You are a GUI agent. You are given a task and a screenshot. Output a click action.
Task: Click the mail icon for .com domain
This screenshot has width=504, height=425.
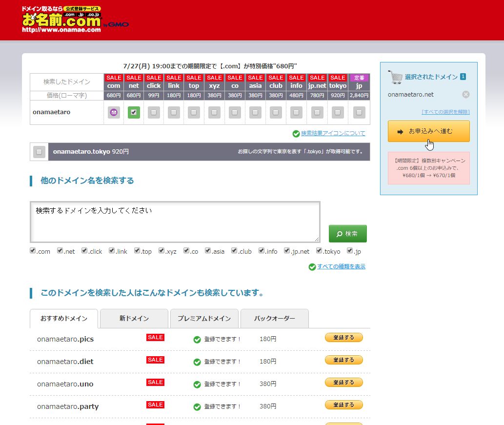point(114,112)
